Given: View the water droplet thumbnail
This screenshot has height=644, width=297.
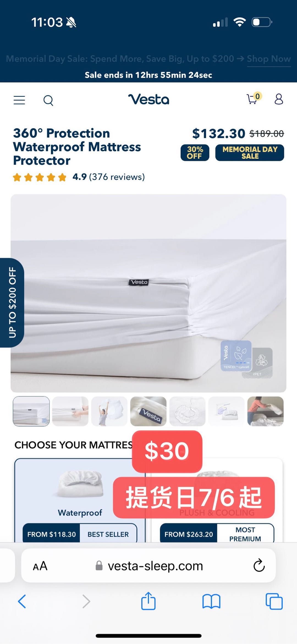Looking at the screenshot, I should click(x=188, y=411).
